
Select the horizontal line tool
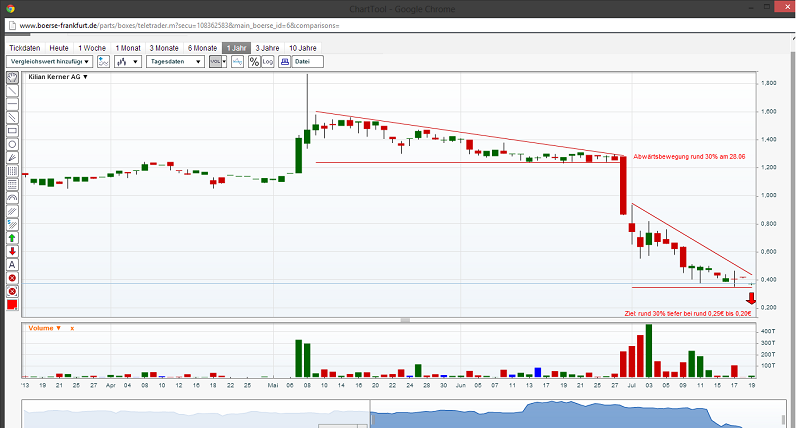(x=12, y=104)
